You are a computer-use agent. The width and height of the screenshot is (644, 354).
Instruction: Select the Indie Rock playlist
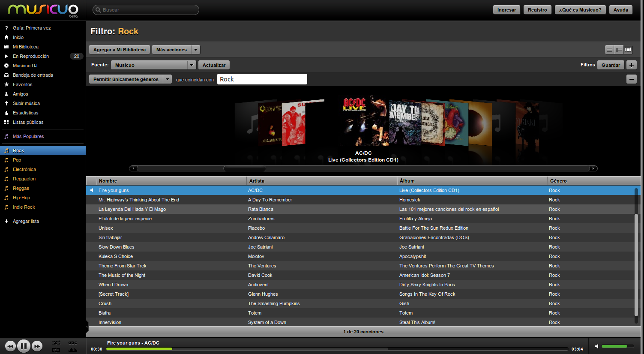click(24, 207)
